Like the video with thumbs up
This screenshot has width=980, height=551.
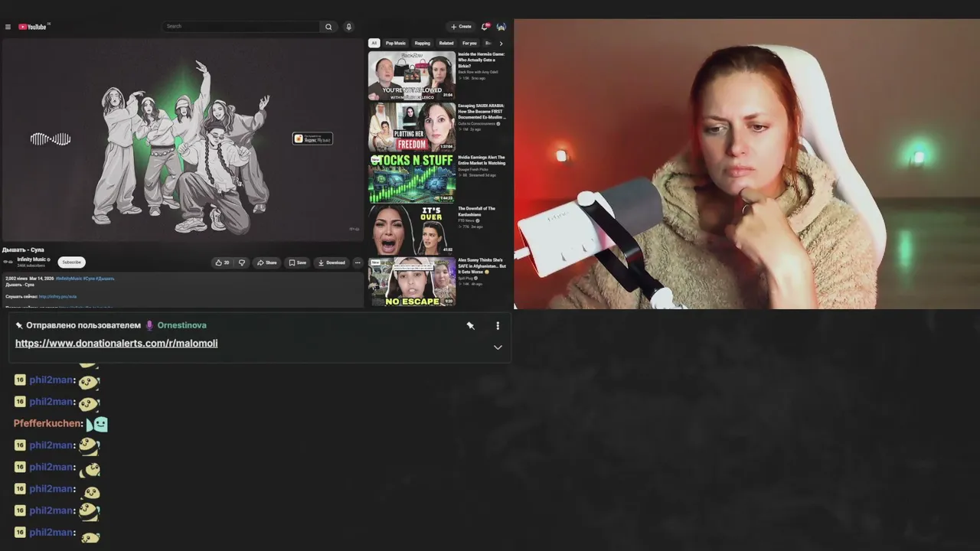click(222, 262)
